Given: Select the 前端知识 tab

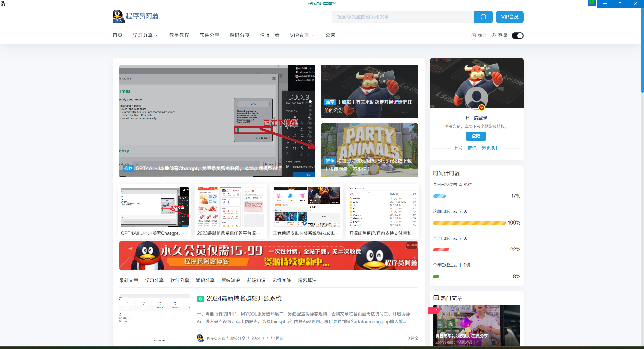Looking at the screenshot, I should (256, 281).
